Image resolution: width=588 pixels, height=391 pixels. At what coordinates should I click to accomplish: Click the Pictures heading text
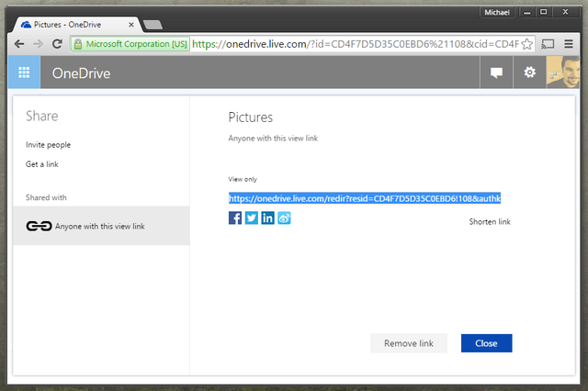coord(251,117)
